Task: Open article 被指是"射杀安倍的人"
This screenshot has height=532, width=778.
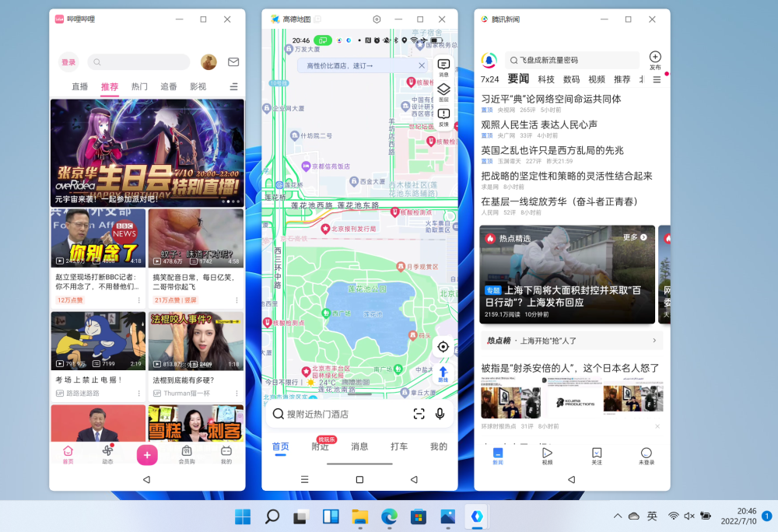Action: [570, 368]
